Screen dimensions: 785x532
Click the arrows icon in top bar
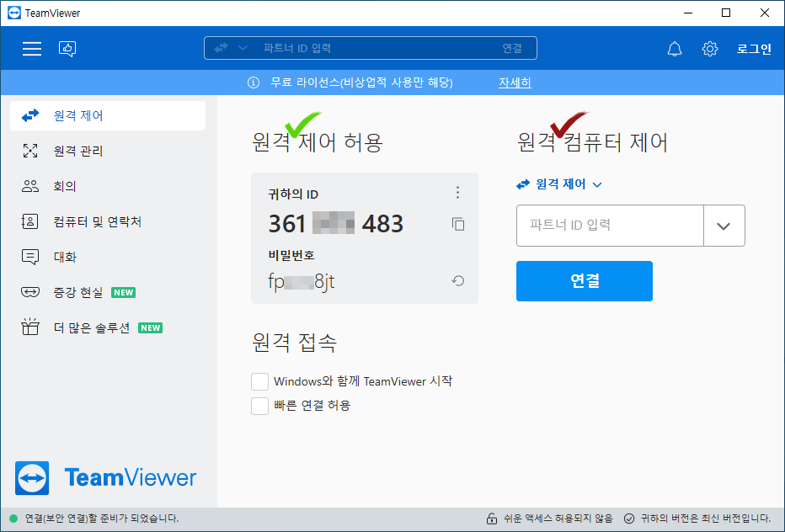[x=221, y=48]
